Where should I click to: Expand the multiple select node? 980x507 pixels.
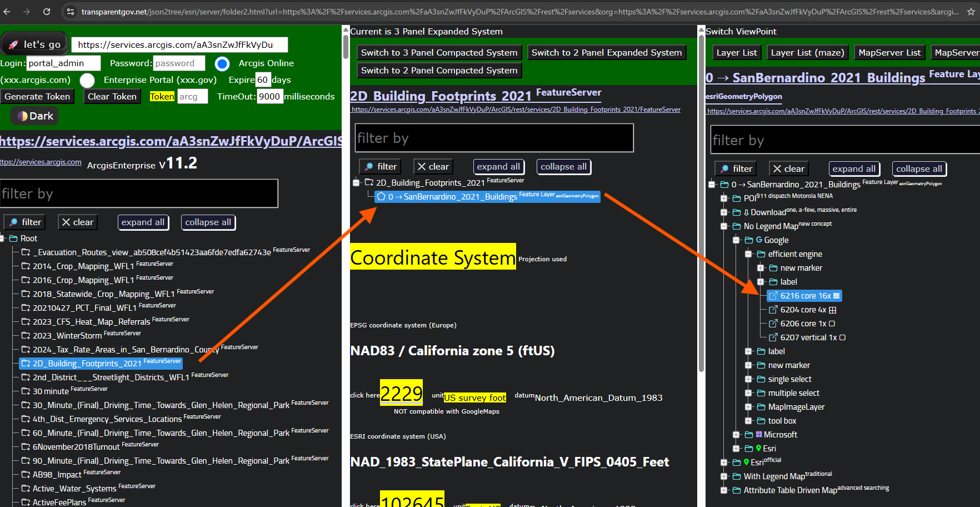[x=748, y=393]
